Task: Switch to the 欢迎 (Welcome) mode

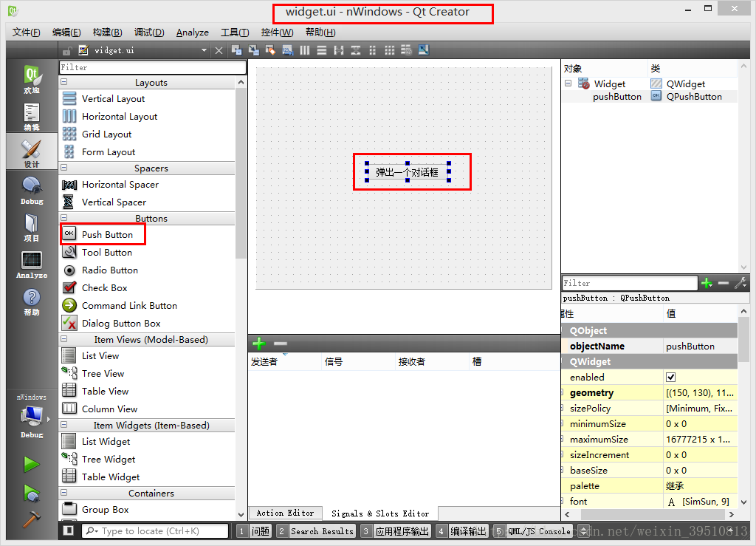Action: click(x=32, y=80)
